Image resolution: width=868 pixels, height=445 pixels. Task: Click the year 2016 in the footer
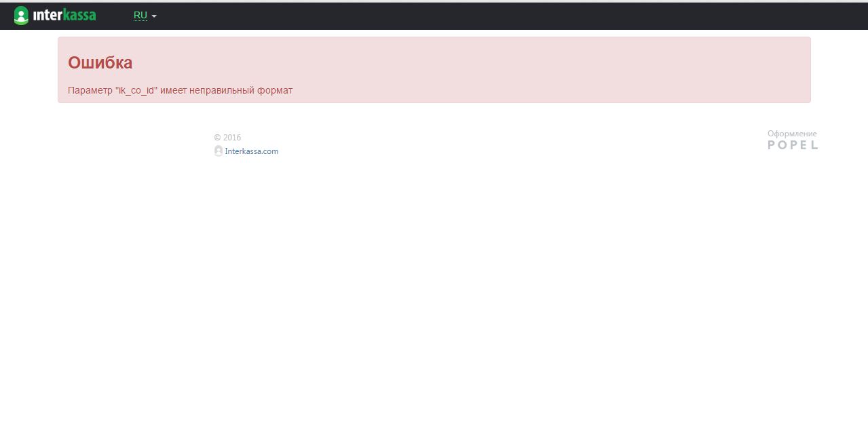(x=232, y=138)
